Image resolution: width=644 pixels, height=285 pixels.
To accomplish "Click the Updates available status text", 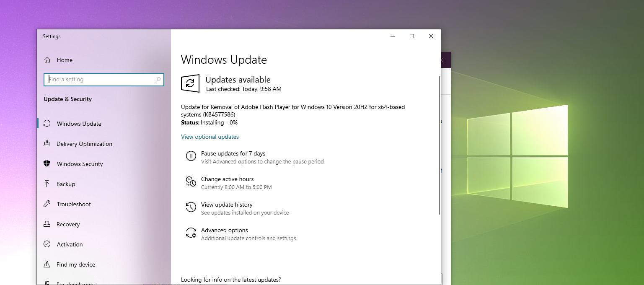I will (x=238, y=80).
